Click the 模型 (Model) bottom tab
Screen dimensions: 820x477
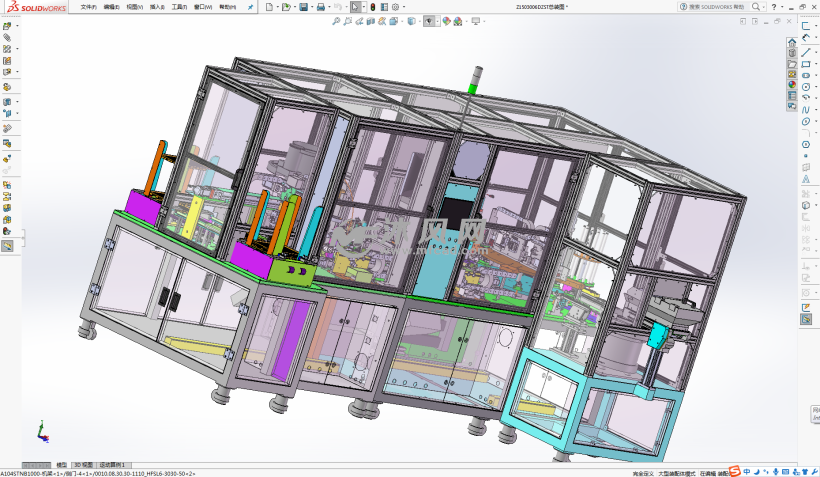pyautogui.click(x=62, y=465)
